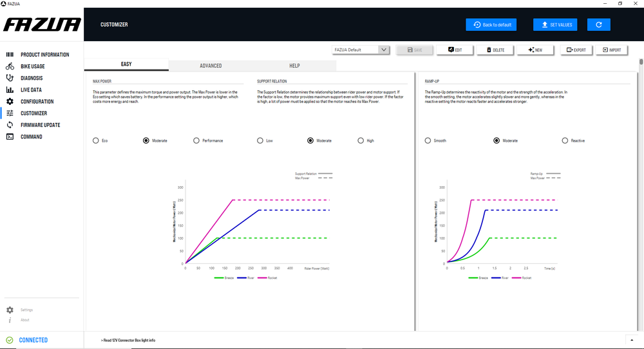Click the Command terminal icon
Viewport: 644px width, 349px height.
coord(10,137)
